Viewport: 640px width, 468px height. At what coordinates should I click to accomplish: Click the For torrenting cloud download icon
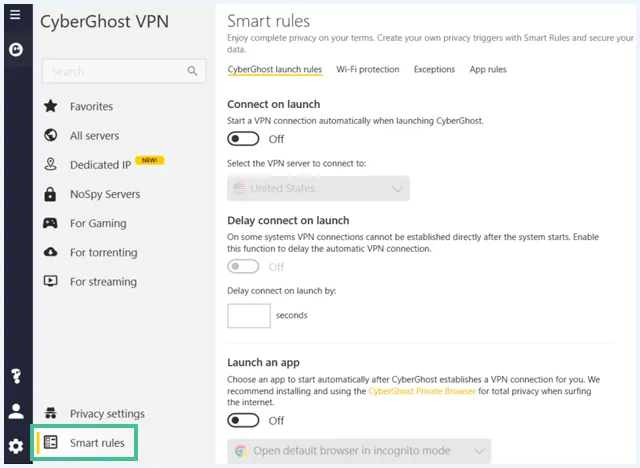tap(51, 252)
